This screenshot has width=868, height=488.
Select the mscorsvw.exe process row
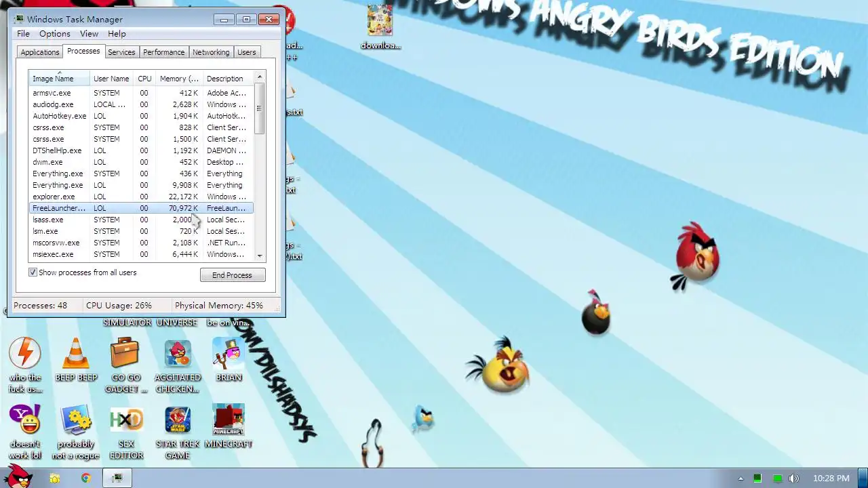coord(141,243)
